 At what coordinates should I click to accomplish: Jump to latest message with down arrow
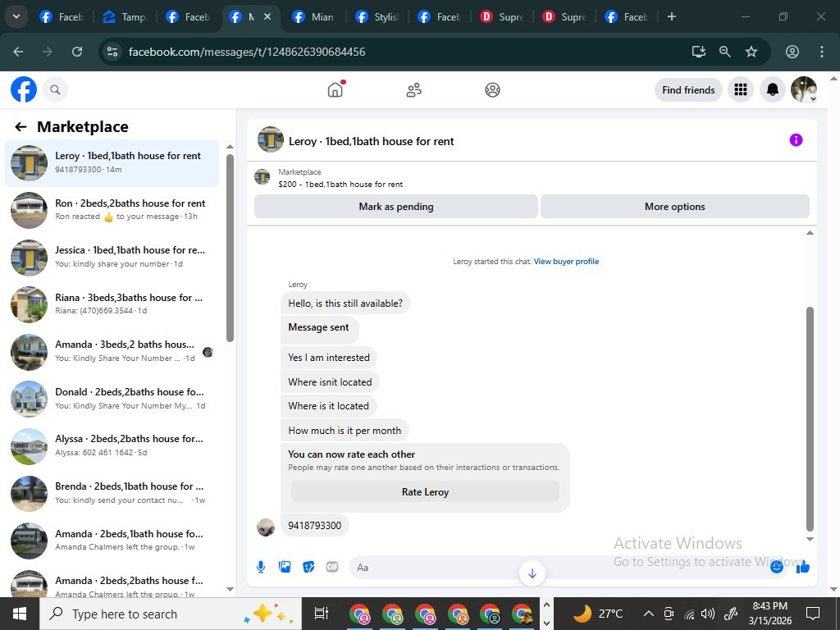[x=532, y=573]
